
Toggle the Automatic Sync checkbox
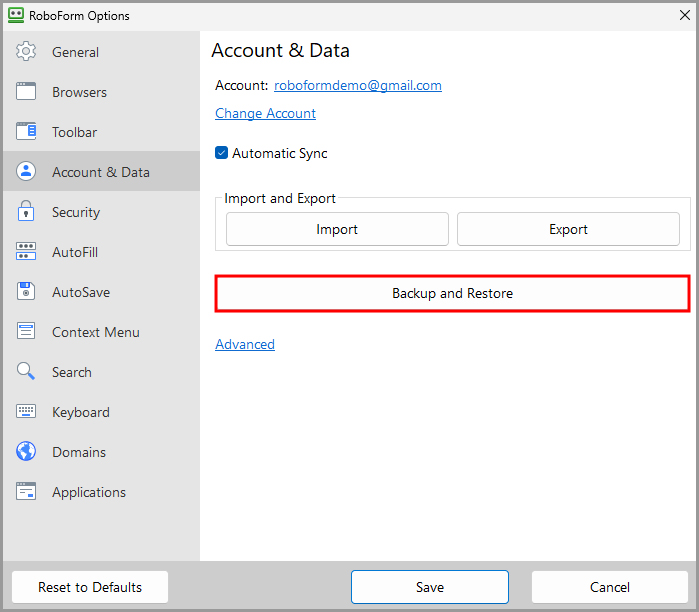222,153
